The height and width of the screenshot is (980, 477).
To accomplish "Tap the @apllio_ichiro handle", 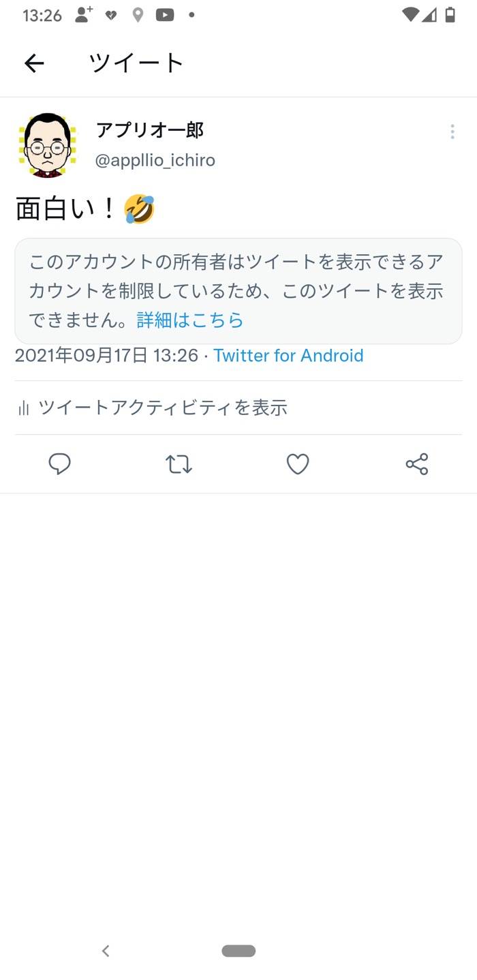I will (x=155, y=160).
